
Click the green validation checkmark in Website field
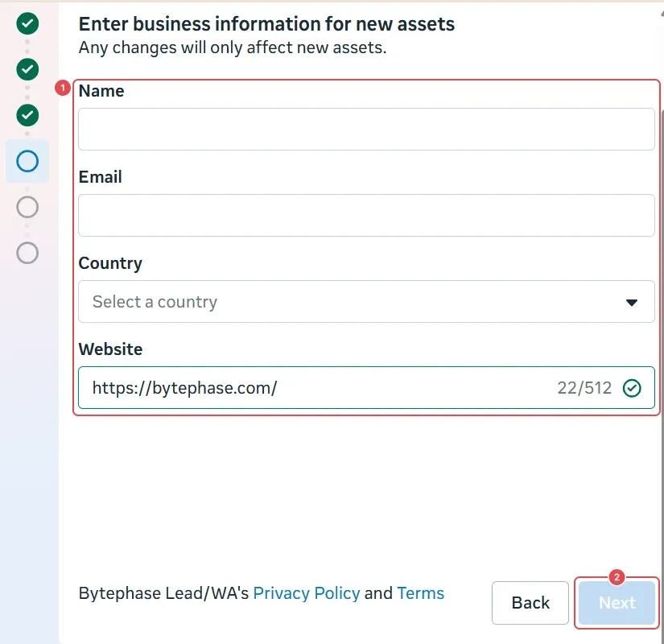tap(632, 388)
